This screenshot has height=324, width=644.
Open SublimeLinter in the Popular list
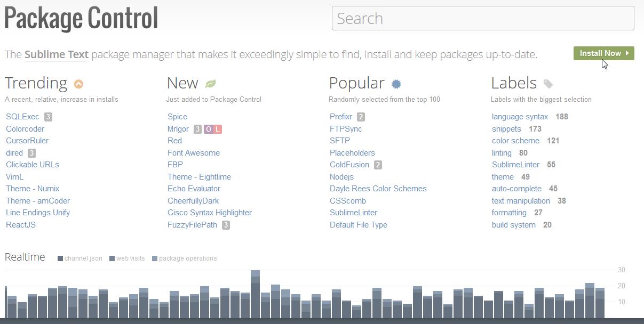pyautogui.click(x=353, y=213)
